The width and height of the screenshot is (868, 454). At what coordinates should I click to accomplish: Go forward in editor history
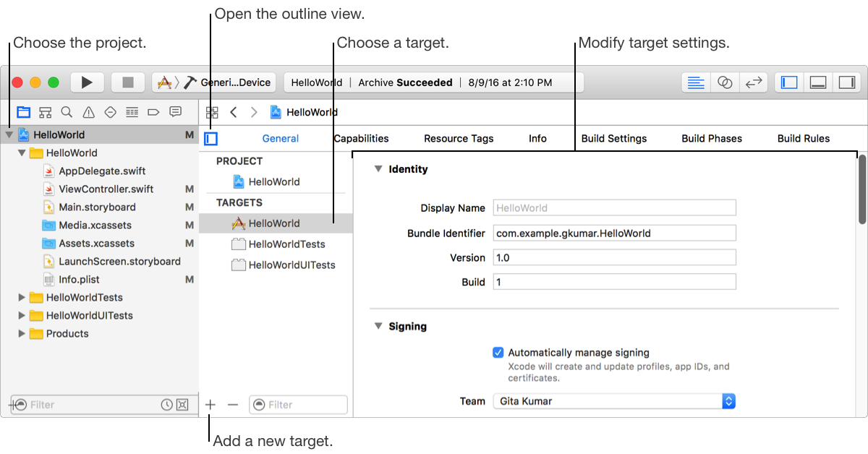(x=254, y=112)
